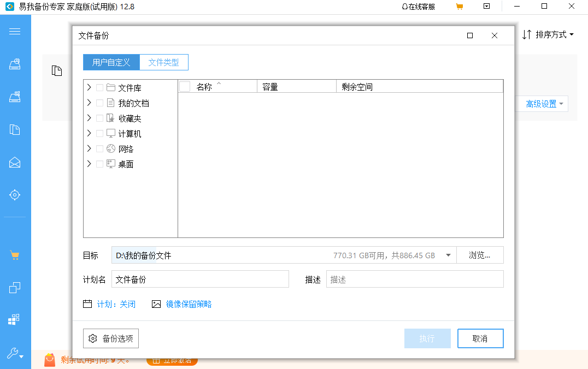Click the target path D:\我的备份文件 field
The height and width of the screenshot is (369, 588).
pos(284,255)
